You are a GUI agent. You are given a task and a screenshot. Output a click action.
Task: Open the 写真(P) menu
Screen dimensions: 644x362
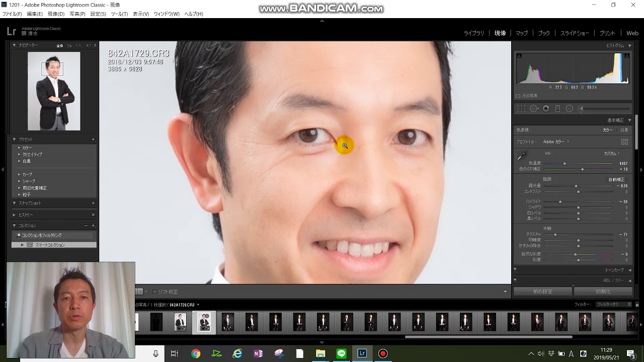point(77,14)
